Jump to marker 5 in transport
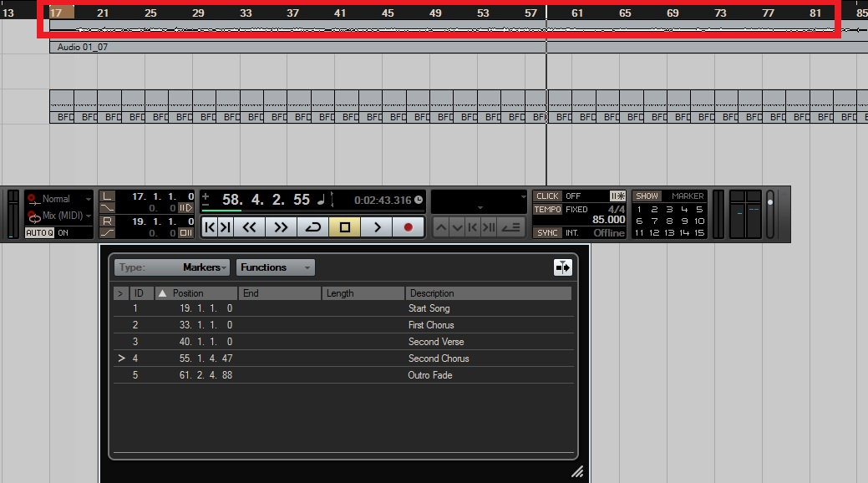Screen dimensions: 868x483 [699, 209]
